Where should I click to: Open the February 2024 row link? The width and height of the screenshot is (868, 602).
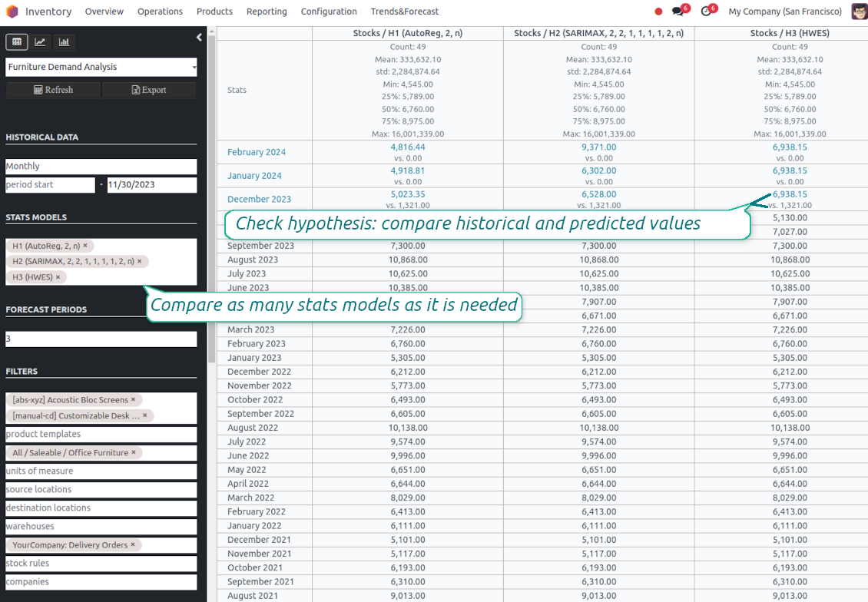(257, 152)
